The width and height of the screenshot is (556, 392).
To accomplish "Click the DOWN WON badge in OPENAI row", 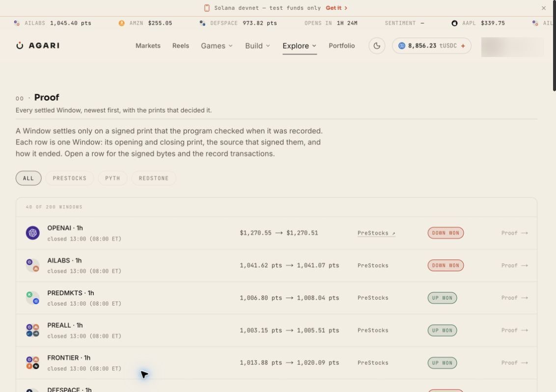I will (445, 233).
